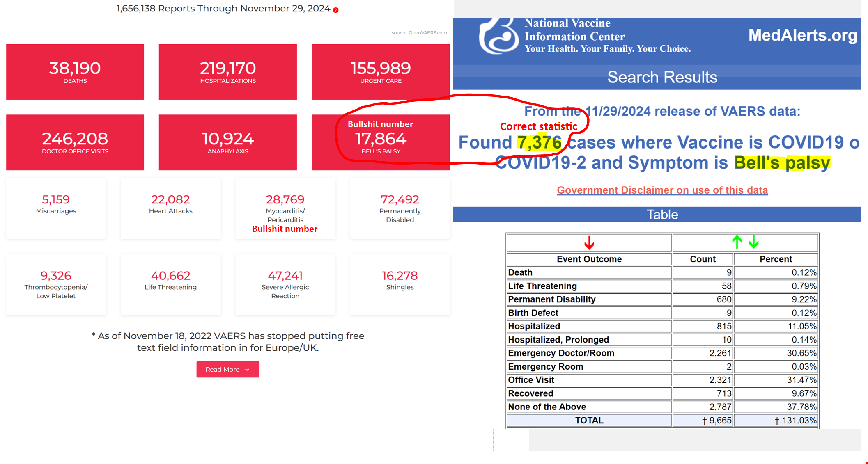Image resolution: width=868 pixels, height=464 pixels.
Task: Click the Search Results heading
Action: [x=662, y=77]
